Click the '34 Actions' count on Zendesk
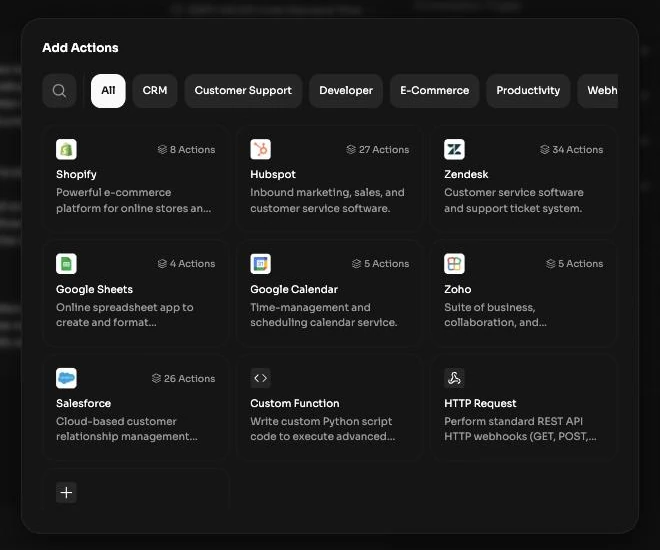Viewport: 660px width, 550px height. pyautogui.click(x=578, y=149)
